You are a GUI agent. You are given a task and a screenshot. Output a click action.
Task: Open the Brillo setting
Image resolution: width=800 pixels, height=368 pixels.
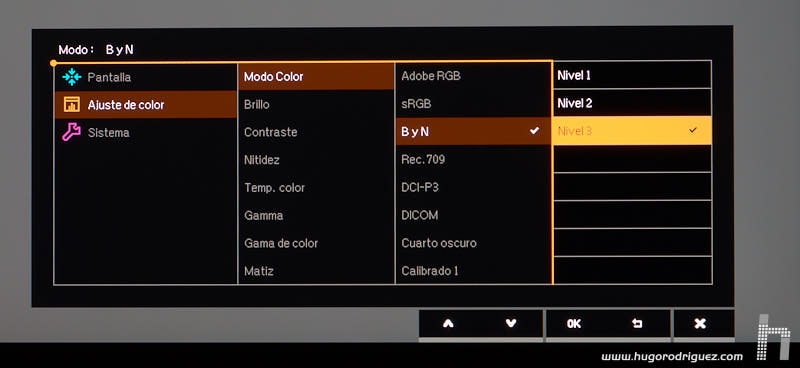coord(316,104)
